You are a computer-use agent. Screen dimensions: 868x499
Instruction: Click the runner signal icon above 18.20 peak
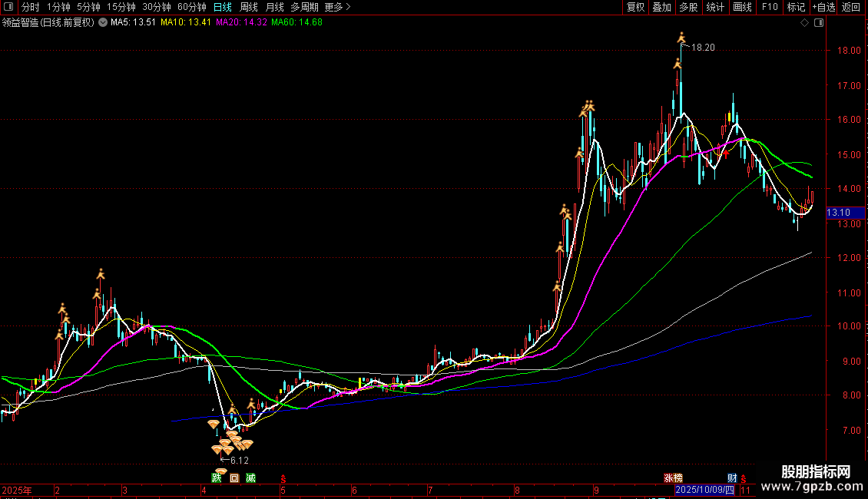681,38
